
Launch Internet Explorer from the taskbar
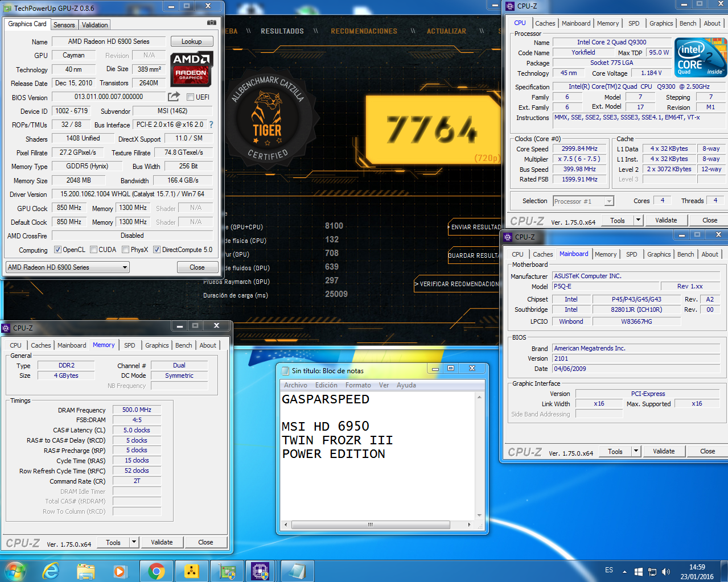pyautogui.click(x=51, y=571)
